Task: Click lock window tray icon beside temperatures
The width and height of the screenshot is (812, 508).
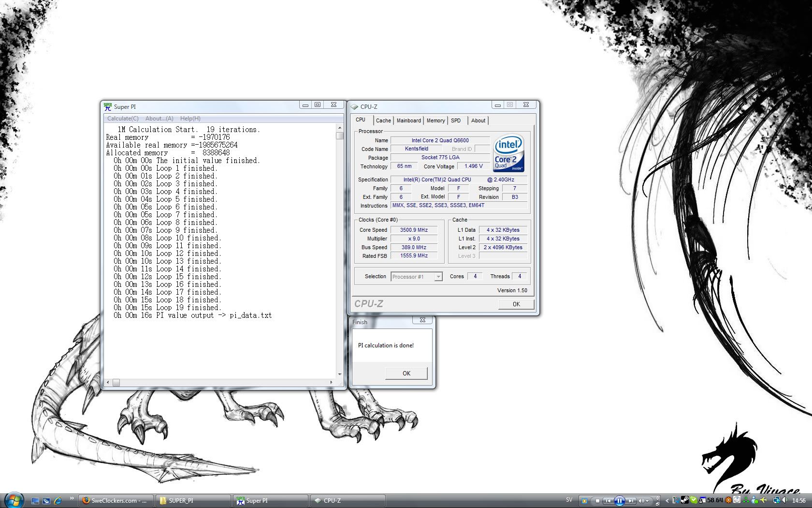Action: 702,500
